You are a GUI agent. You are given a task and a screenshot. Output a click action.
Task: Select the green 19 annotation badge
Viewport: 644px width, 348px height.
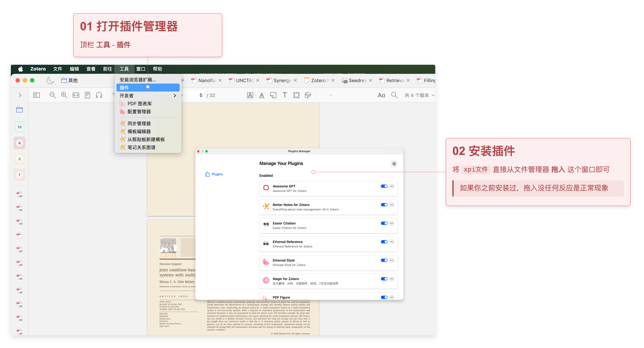click(x=20, y=127)
